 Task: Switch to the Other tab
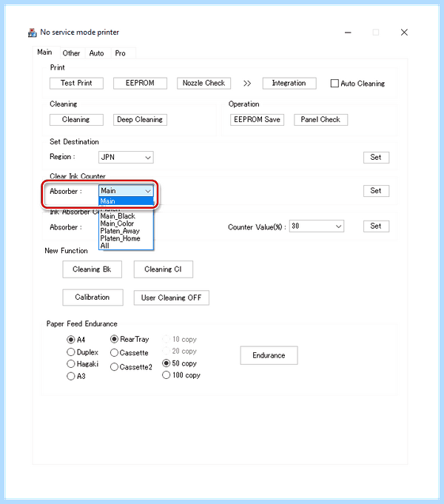point(71,53)
